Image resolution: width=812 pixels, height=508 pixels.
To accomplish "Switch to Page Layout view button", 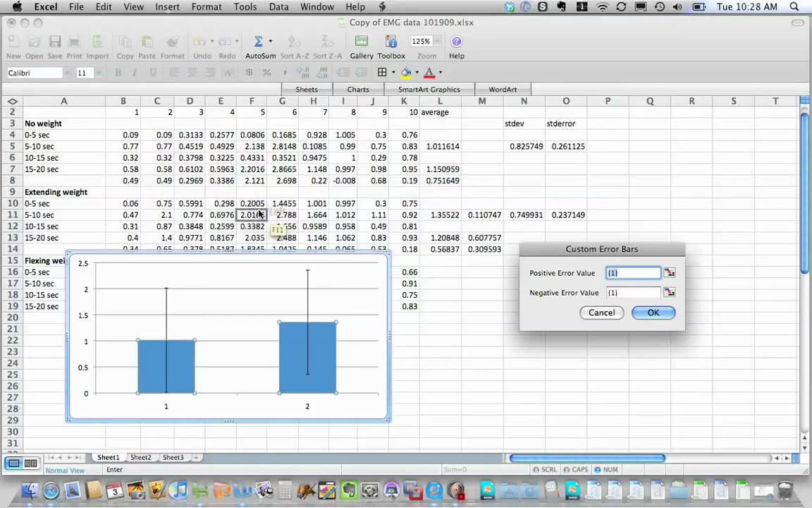I will (x=30, y=463).
